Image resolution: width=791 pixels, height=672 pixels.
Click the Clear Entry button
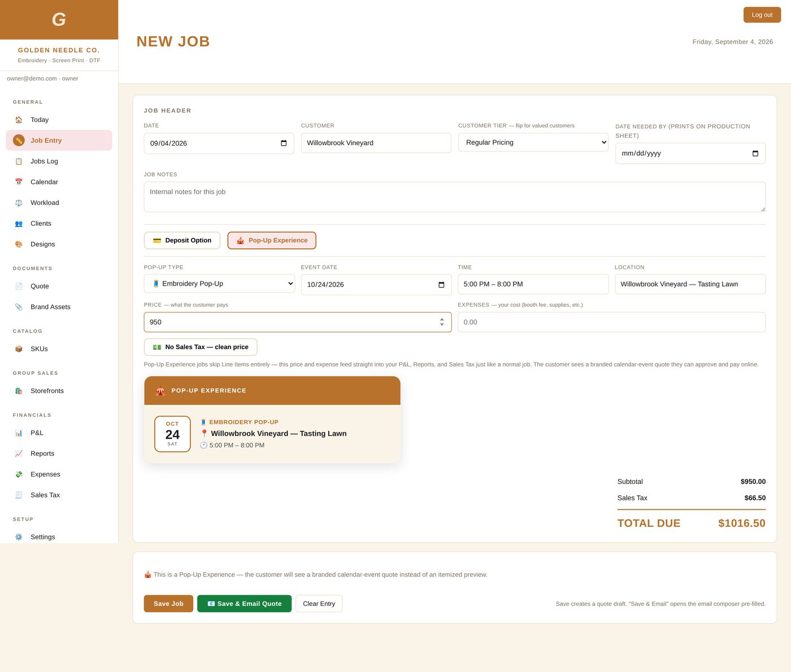[x=319, y=604]
